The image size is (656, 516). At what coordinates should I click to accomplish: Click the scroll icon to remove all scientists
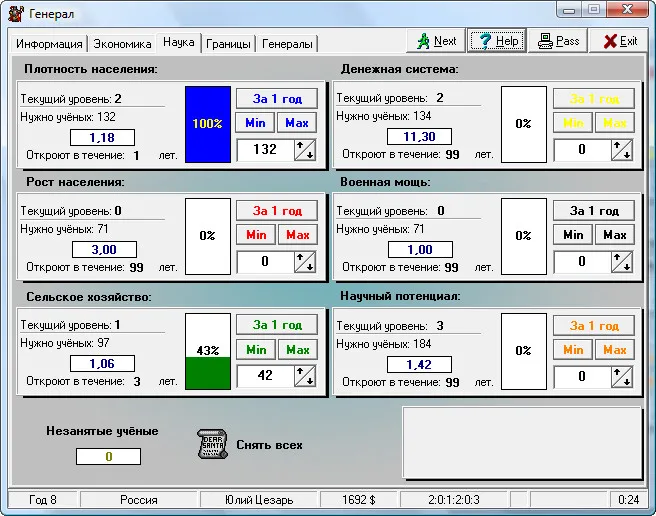208,444
